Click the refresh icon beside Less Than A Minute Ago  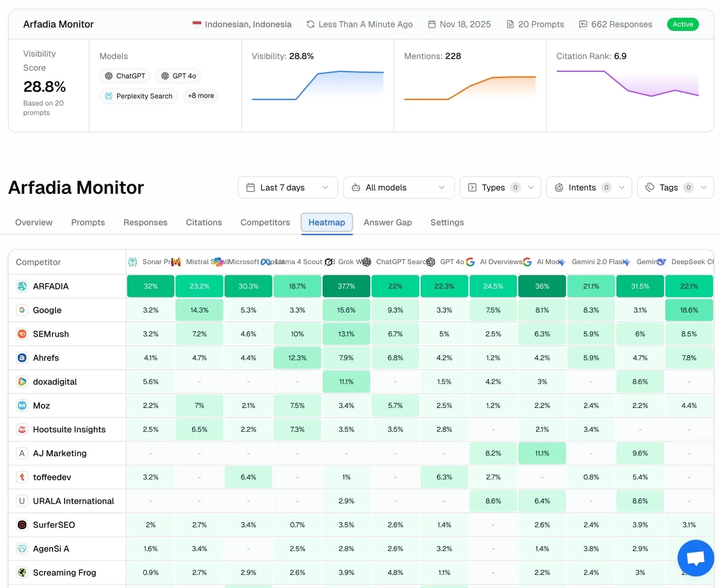pyautogui.click(x=311, y=24)
